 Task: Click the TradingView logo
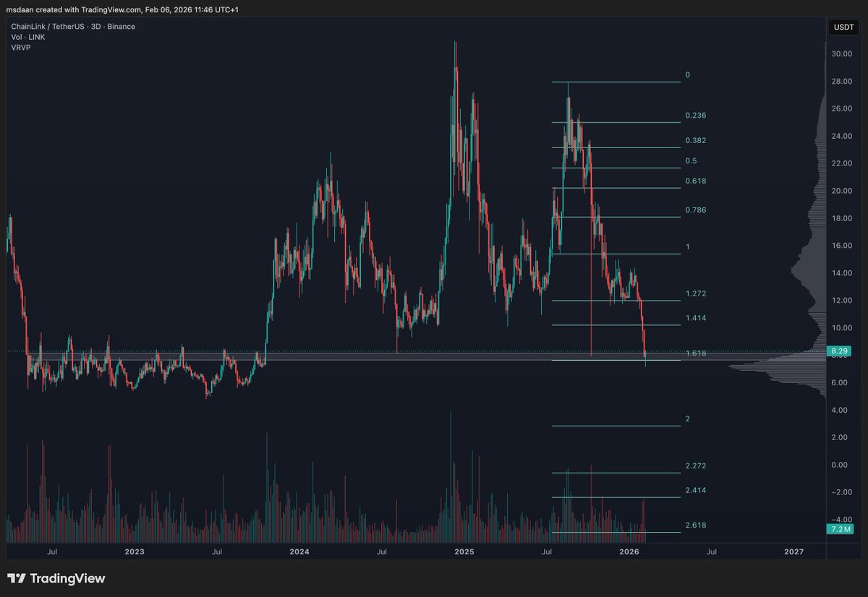(56, 578)
